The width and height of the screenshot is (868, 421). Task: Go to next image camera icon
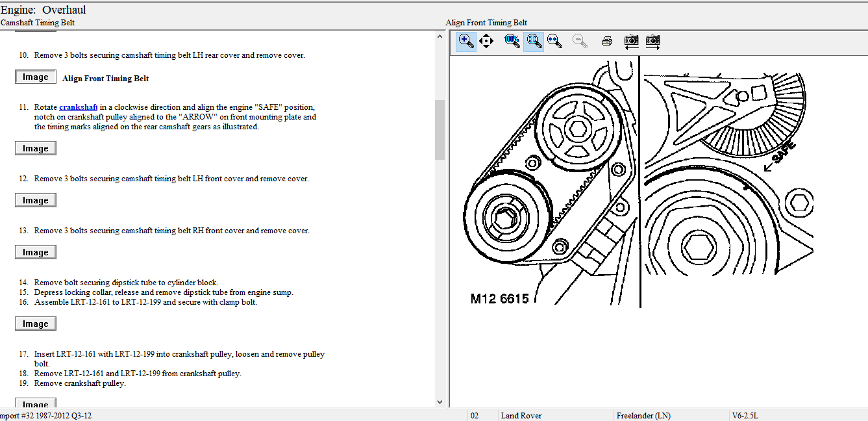652,42
